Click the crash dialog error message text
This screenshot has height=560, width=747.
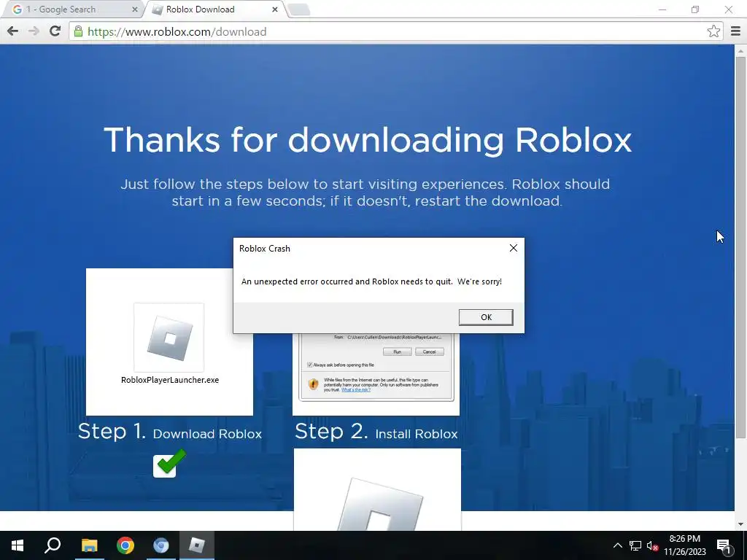pos(371,281)
